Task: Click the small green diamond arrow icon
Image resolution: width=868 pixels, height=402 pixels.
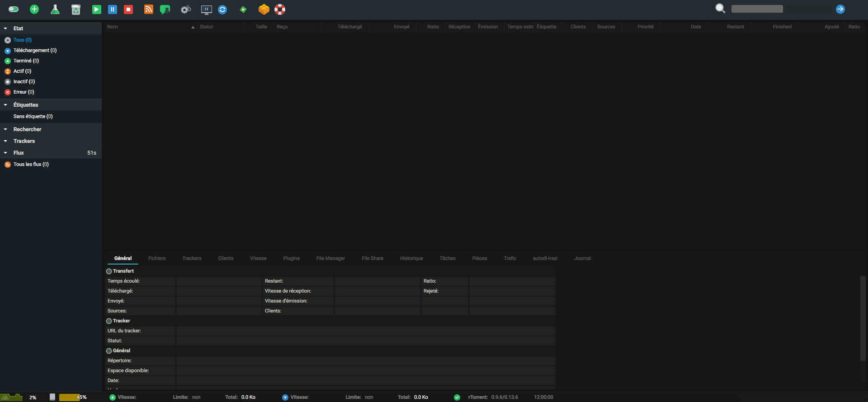Action: (243, 9)
